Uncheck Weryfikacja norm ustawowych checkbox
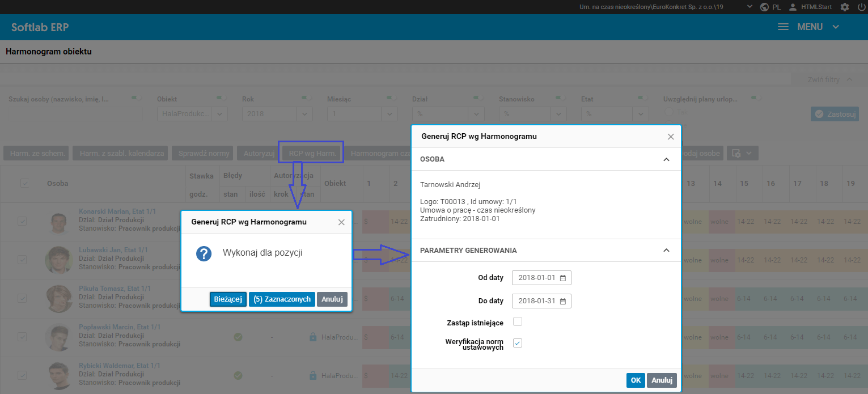The height and width of the screenshot is (394, 868). (x=517, y=343)
